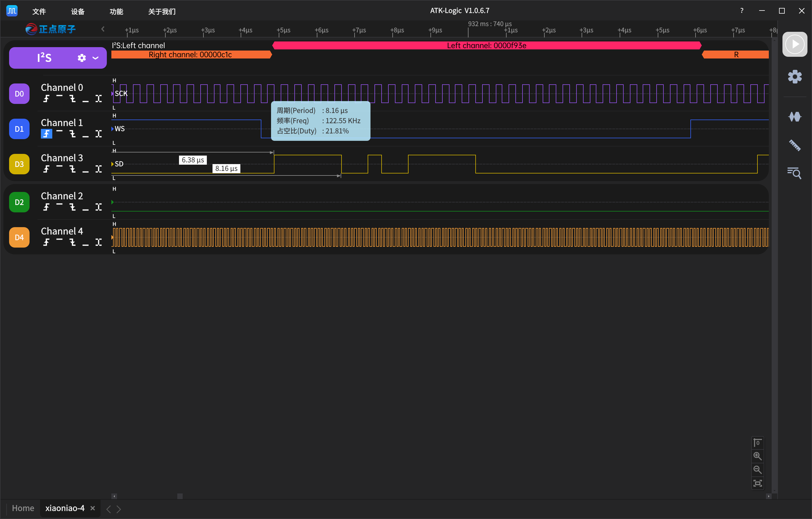Start capture with the play button

(794, 44)
